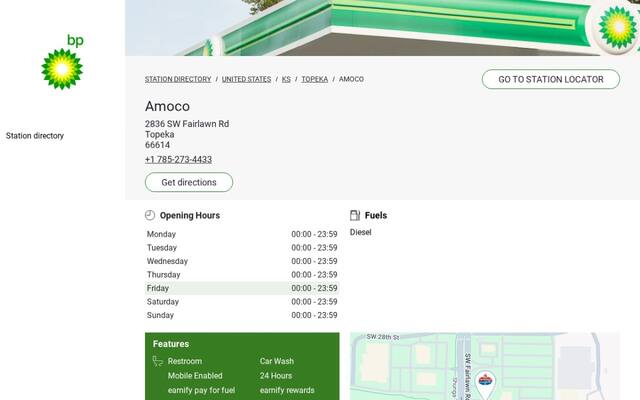Click the address line 2836 SW Fairlawn Rd

click(187, 124)
